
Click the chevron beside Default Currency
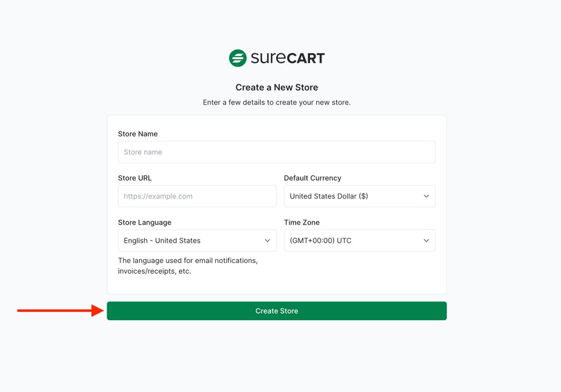point(426,196)
